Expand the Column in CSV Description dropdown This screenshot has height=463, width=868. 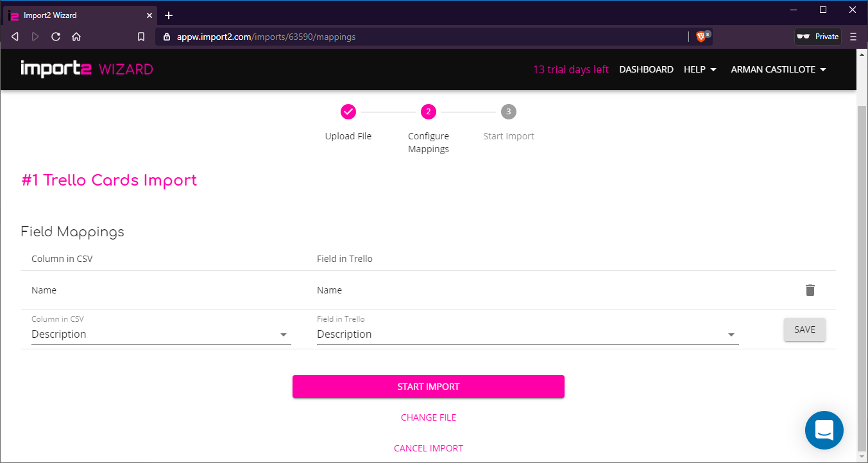tap(161, 335)
